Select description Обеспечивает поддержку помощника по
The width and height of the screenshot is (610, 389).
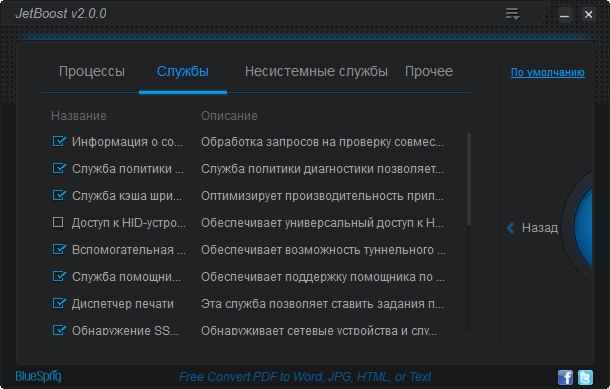[x=323, y=277]
